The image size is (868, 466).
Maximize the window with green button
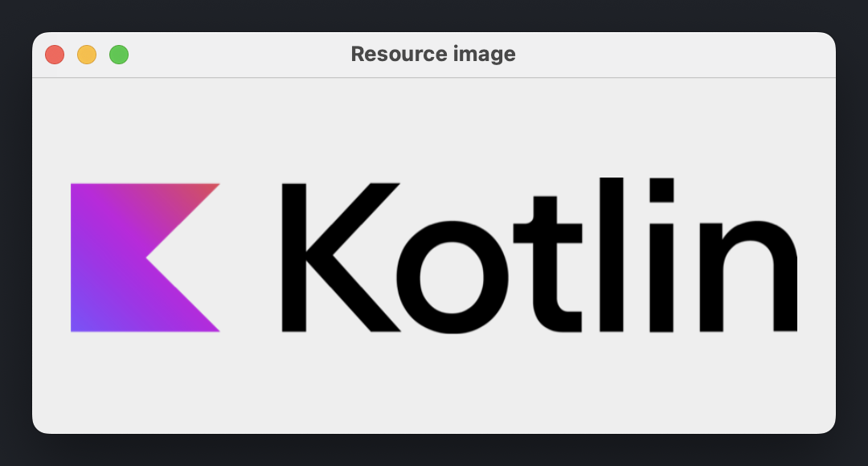pyautogui.click(x=119, y=55)
